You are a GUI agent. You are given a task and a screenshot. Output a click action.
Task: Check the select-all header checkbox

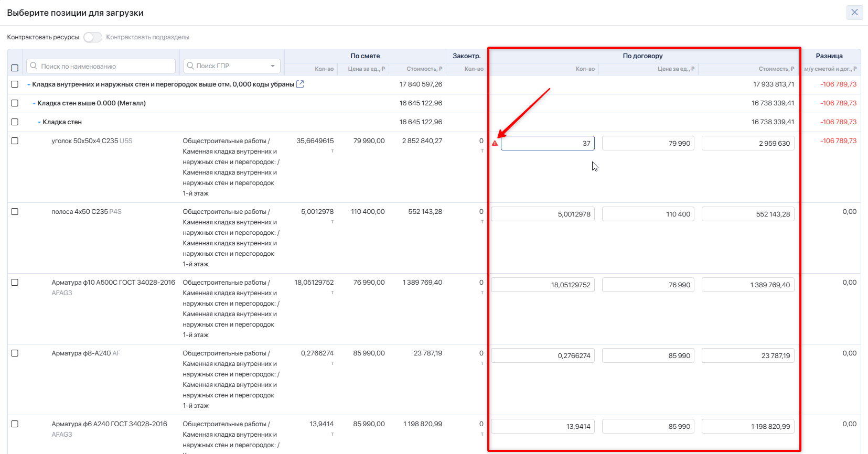tap(15, 68)
